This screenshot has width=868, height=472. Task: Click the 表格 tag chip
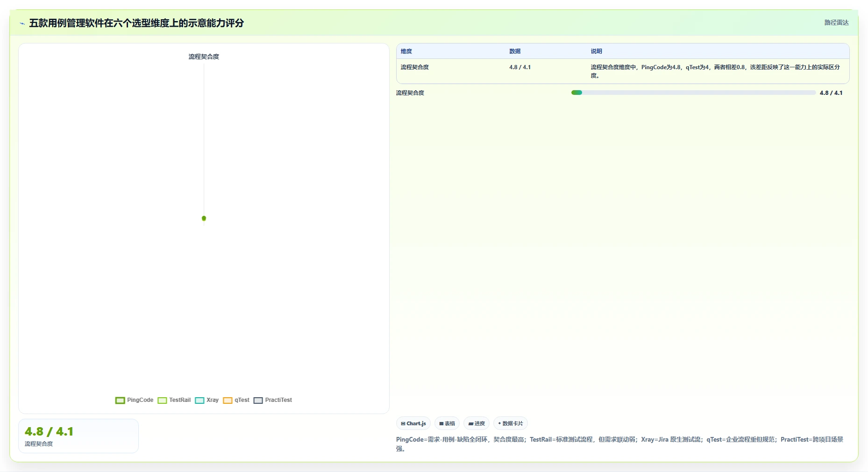[x=447, y=423]
